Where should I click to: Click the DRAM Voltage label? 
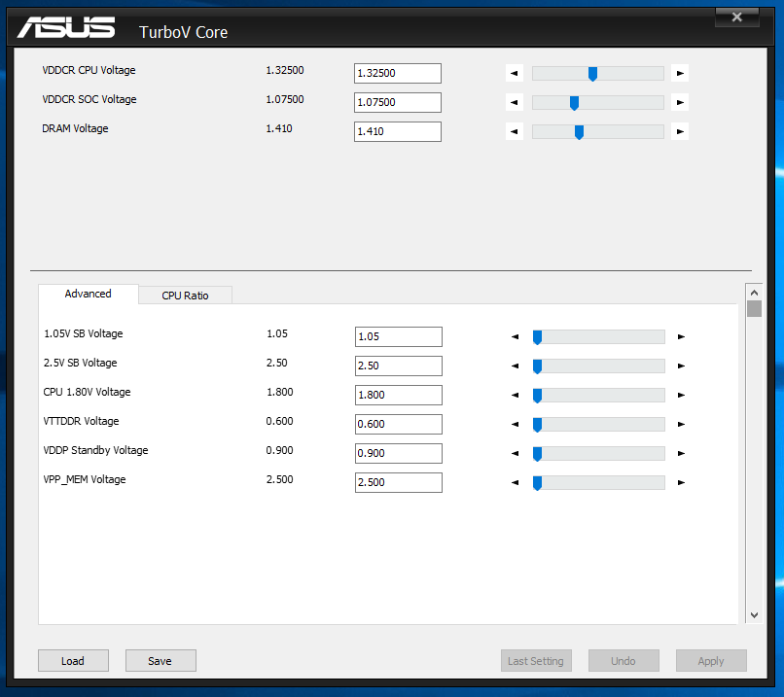pos(75,129)
